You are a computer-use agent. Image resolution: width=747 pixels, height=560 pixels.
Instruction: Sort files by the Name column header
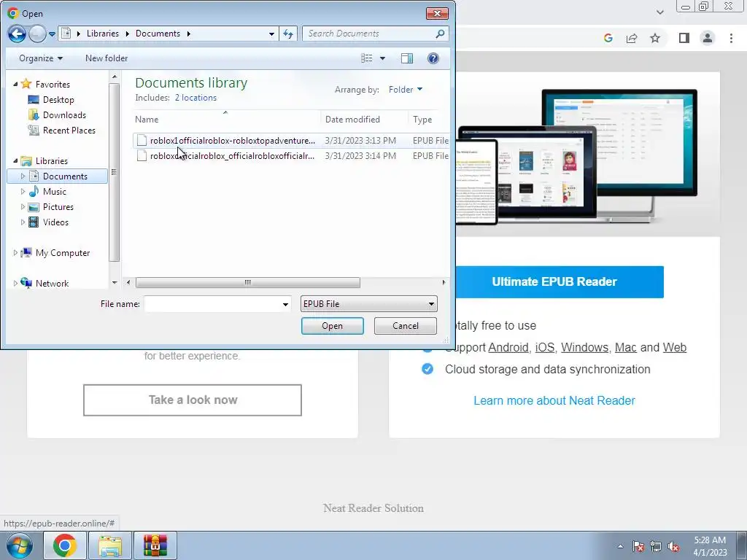[x=227, y=120]
